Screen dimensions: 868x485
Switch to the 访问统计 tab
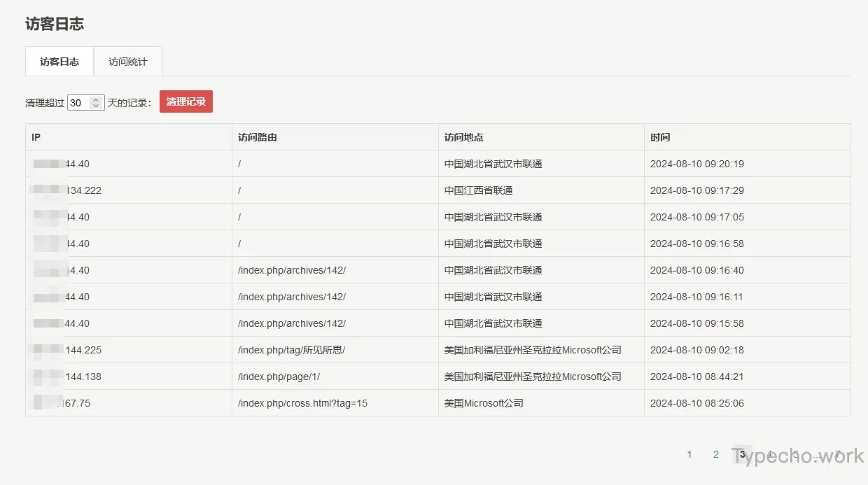click(x=128, y=62)
